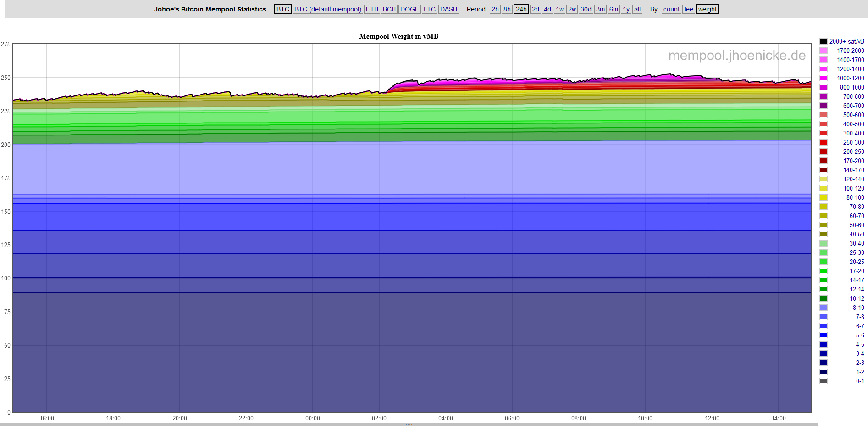Click the 0-1 legend label
868x426 pixels.
click(860, 381)
